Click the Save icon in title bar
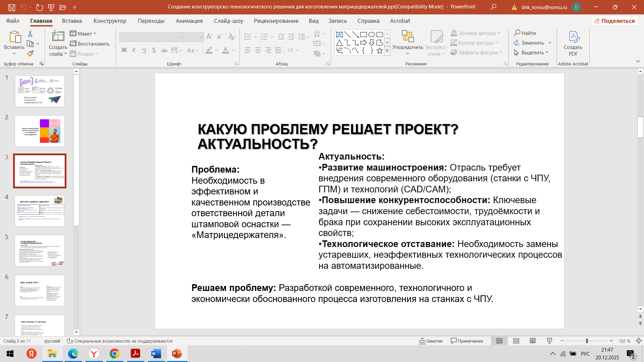 coord(11,7)
